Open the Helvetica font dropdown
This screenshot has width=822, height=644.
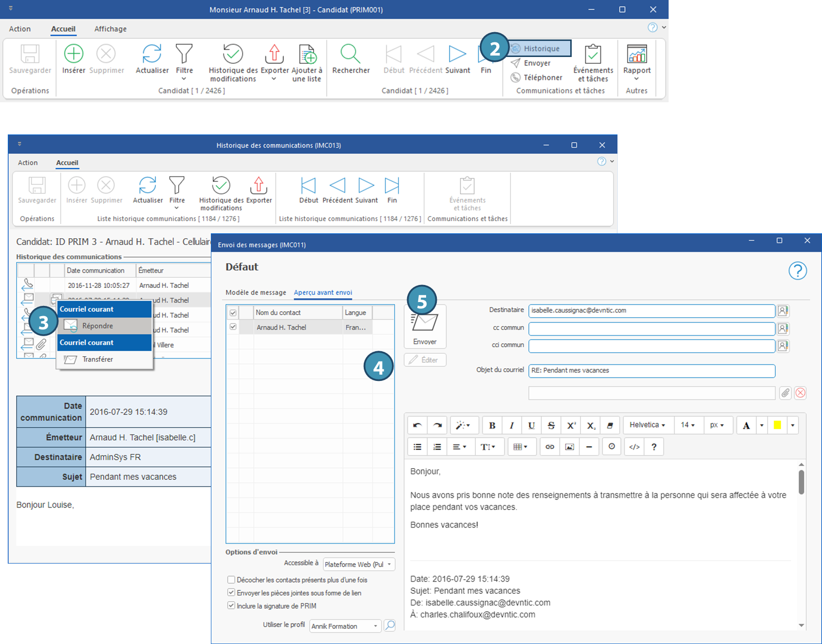tap(647, 425)
